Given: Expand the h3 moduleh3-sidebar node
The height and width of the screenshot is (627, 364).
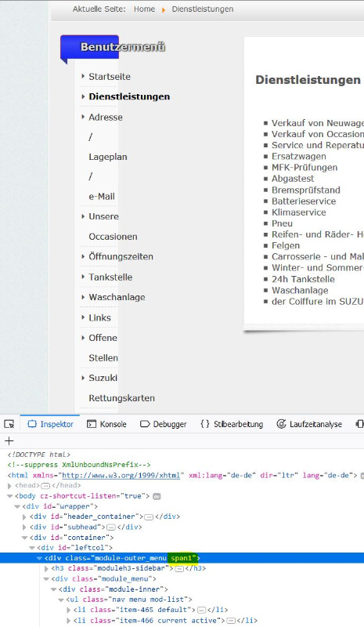Looking at the screenshot, I should pyautogui.click(x=47, y=569).
